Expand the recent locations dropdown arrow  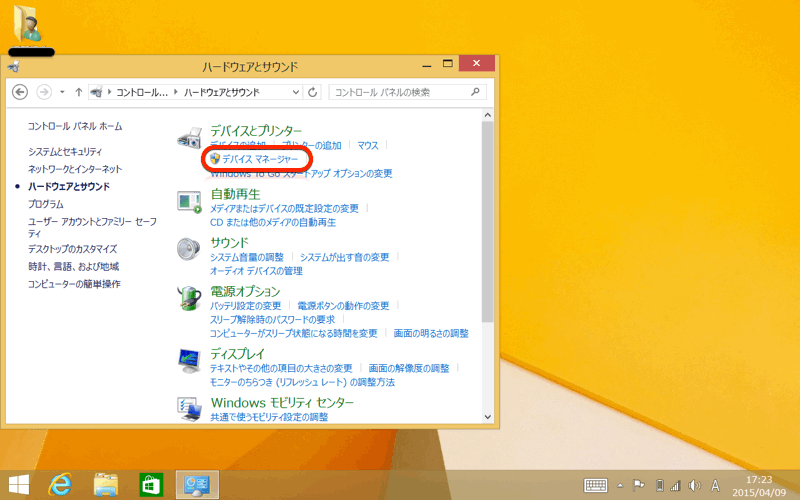click(62, 92)
